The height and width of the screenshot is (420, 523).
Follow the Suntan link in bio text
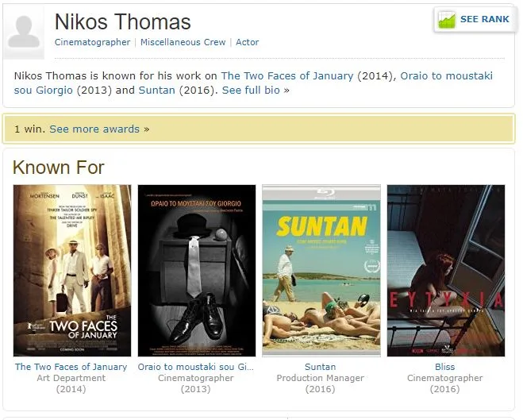coord(157,91)
